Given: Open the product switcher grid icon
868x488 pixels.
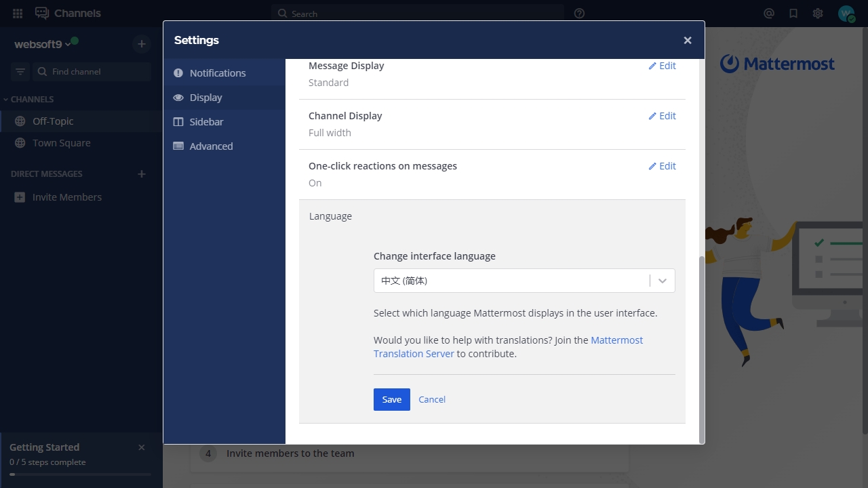Looking at the screenshot, I should [x=18, y=13].
